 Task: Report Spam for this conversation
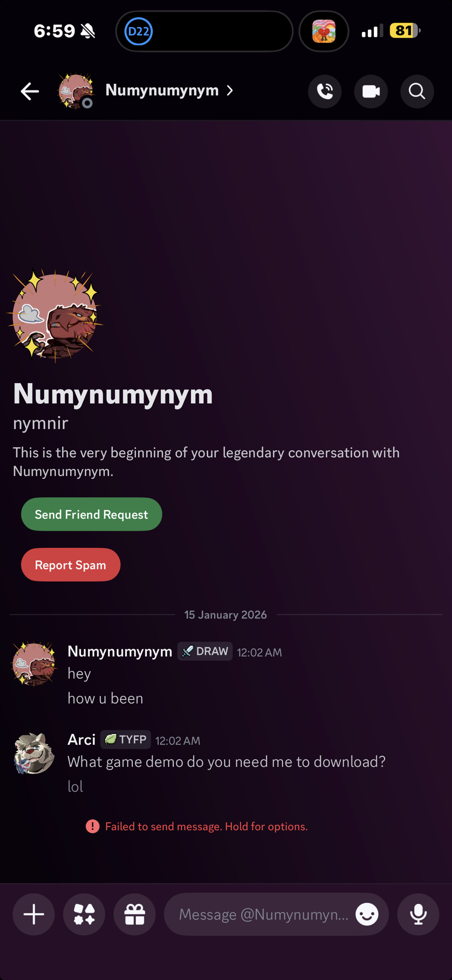click(x=71, y=565)
